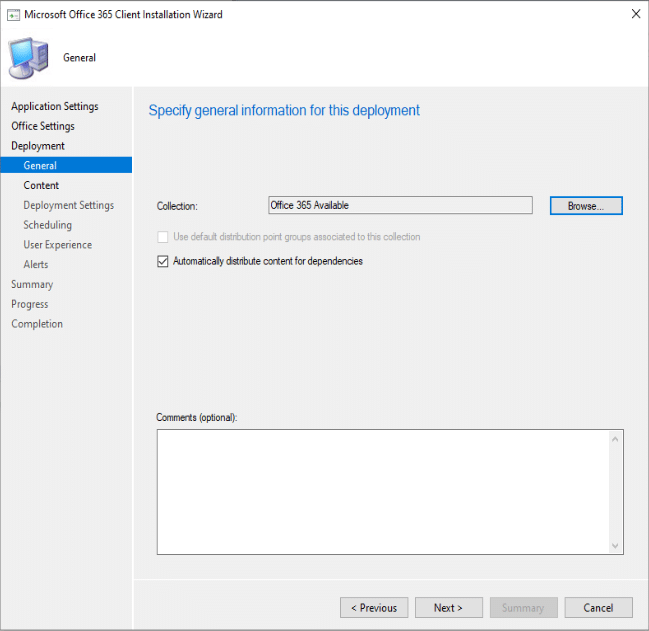Go back with the Previous button

[x=375, y=607]
